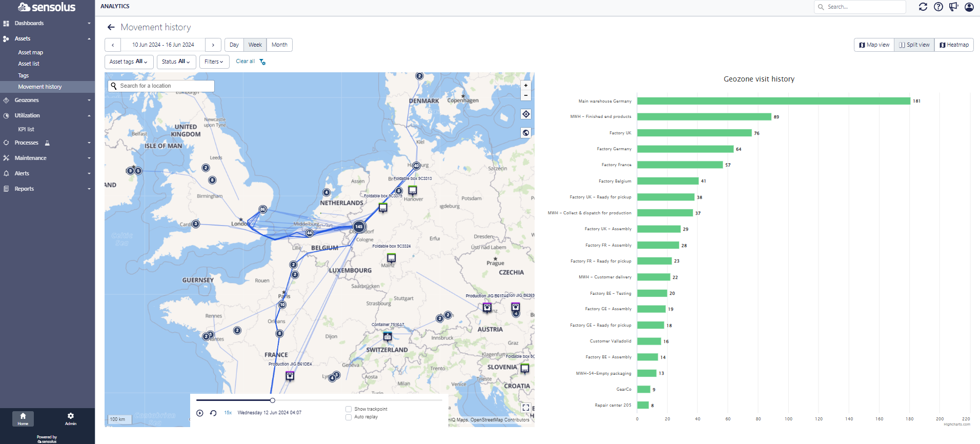The width and height of the screenshot is (980, 444).
Task: Open announcements megaphone icon
Action: tap(953, 7)
